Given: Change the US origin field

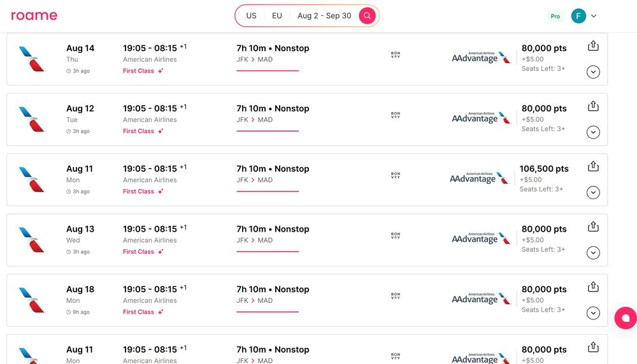Looking at the screenshot, I should (x=251, y=16).
